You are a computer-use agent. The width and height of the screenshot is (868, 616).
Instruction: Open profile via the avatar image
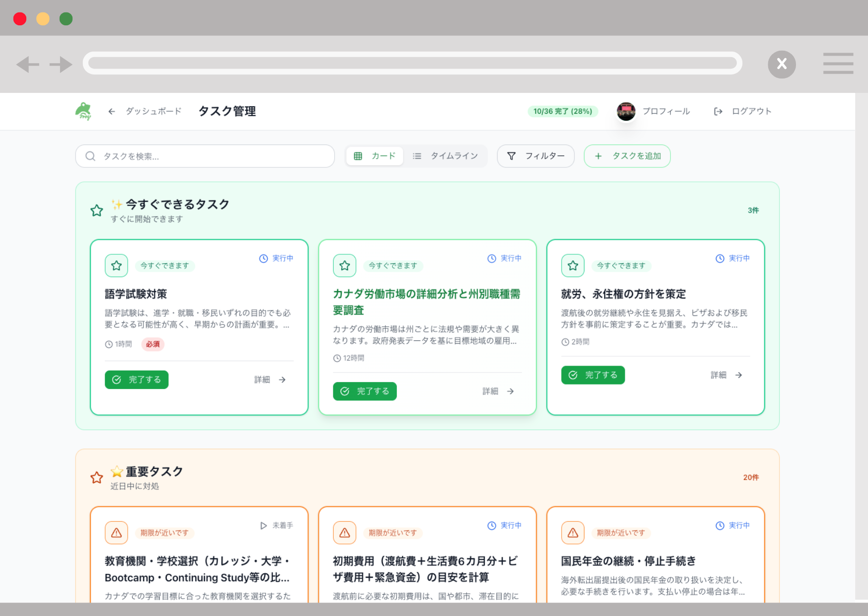[x=626, y=111]
